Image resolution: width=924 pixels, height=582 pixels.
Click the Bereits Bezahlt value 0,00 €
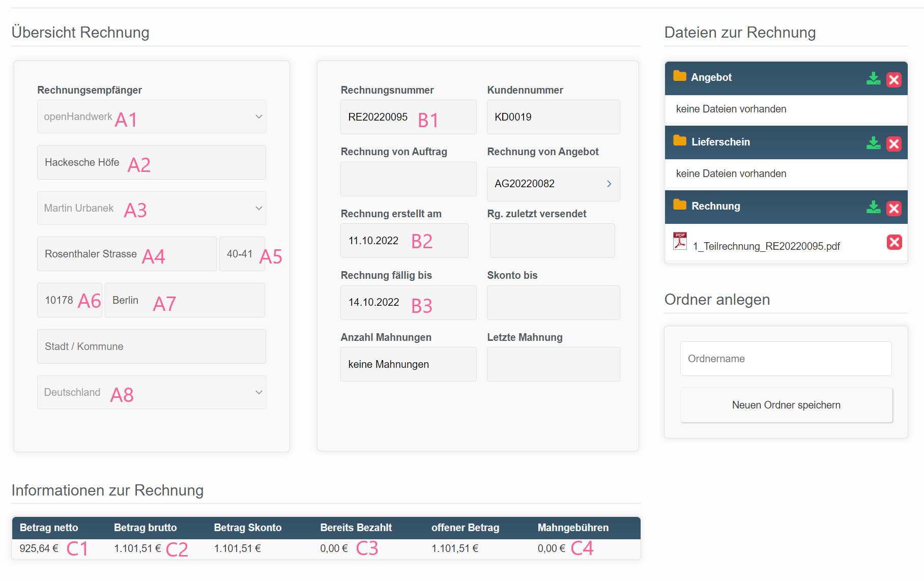(x=334, y=548)
